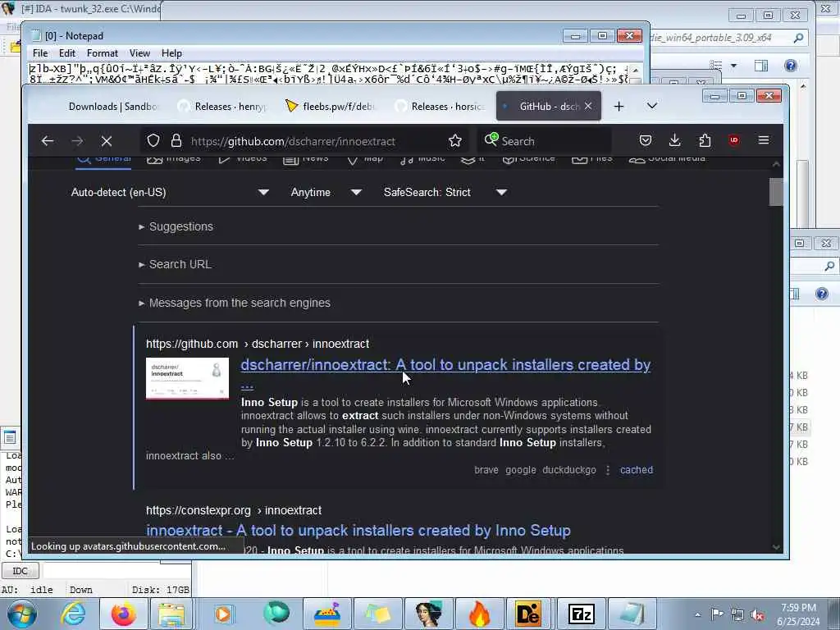Screen dimensions: 840x630
Task: Click the muted volume tray icon
Action: [757, 614]
